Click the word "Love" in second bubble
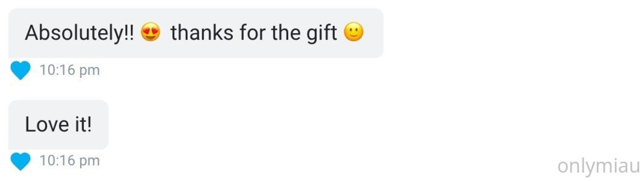Screen dimensions: 644x181 [x=47, y=125]
